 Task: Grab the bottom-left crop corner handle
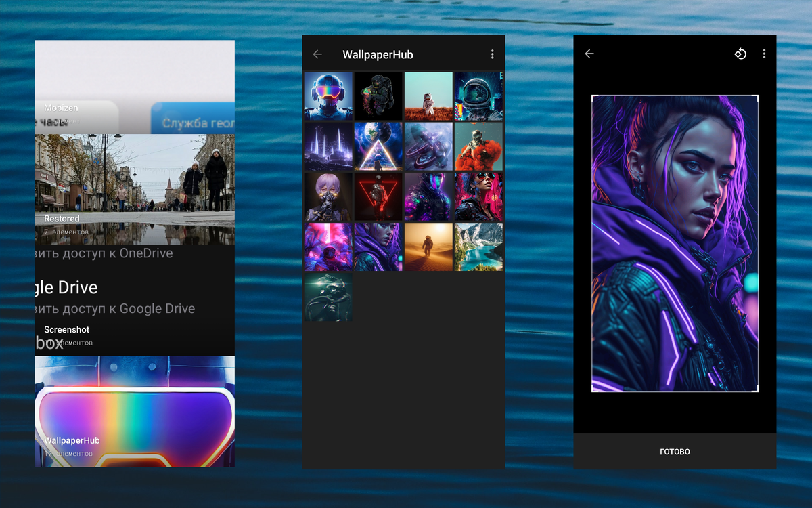(x=593, y=391)
